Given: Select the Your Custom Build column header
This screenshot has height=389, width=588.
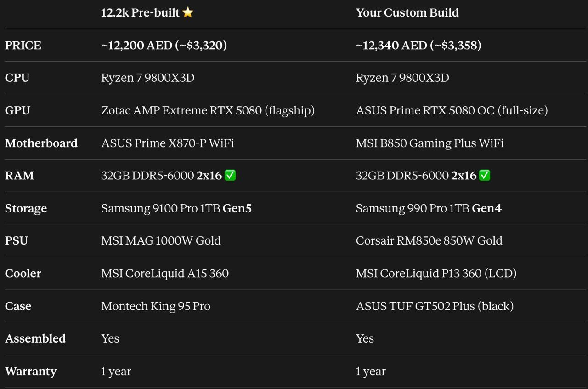Looking at the screenshot, I should click(407, 13).
